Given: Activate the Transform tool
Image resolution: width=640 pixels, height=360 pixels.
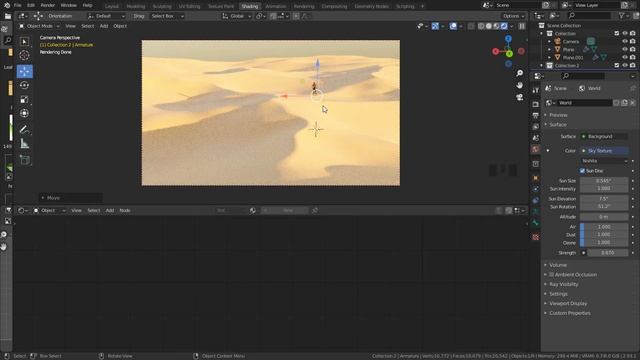Looking at the screenshot, I should pyautogui.click(x=24, y=113).
